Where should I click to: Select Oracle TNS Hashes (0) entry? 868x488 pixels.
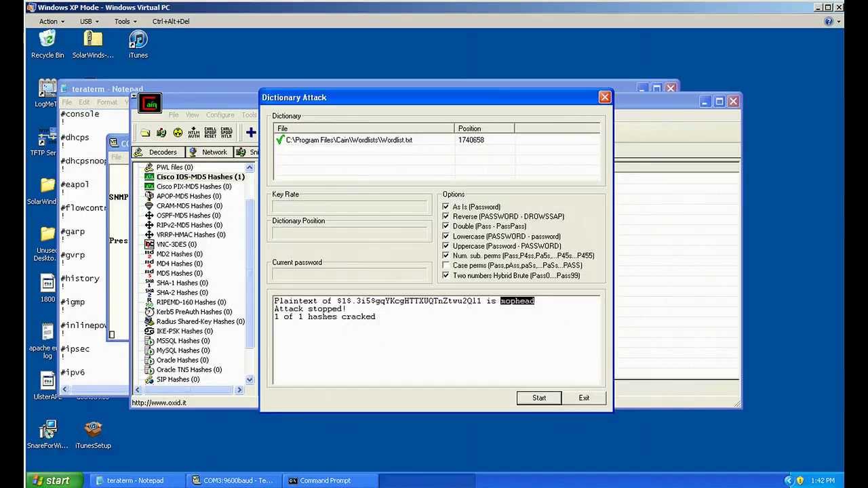pyautogui.click(x=184, y=370)
